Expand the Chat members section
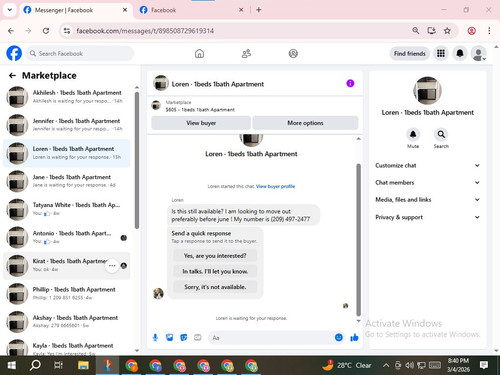This screenshot has width=500, height=375. (428, 182)
